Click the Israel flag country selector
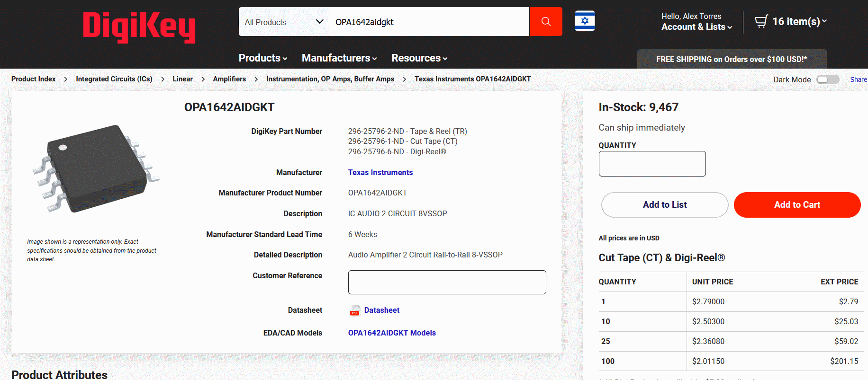The height and width of the screenshot is (380, 868). coord(585,21)
